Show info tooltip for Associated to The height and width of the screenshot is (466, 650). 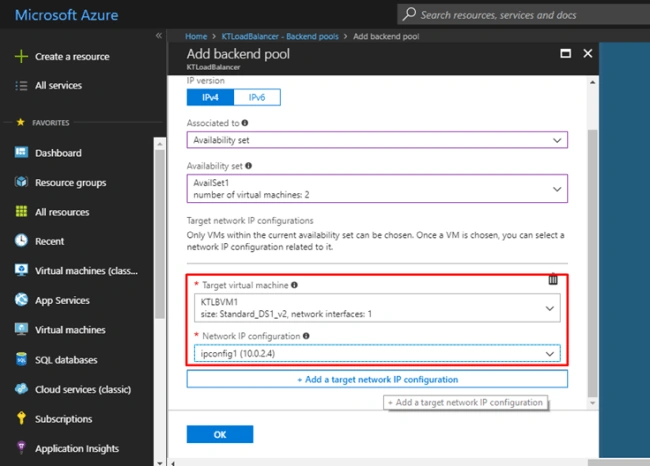point(245,123)
